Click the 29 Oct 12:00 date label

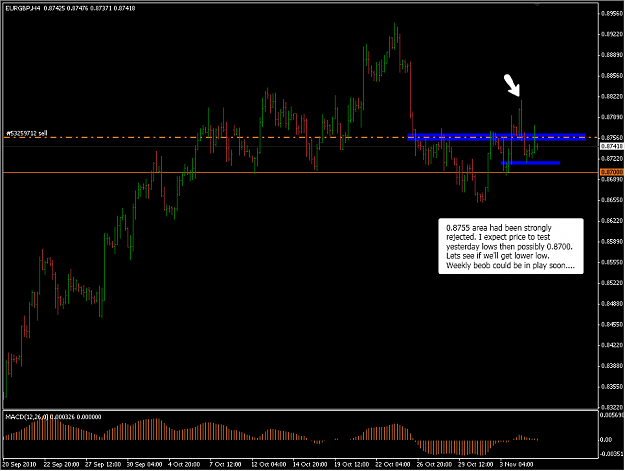tap(476, 465)
